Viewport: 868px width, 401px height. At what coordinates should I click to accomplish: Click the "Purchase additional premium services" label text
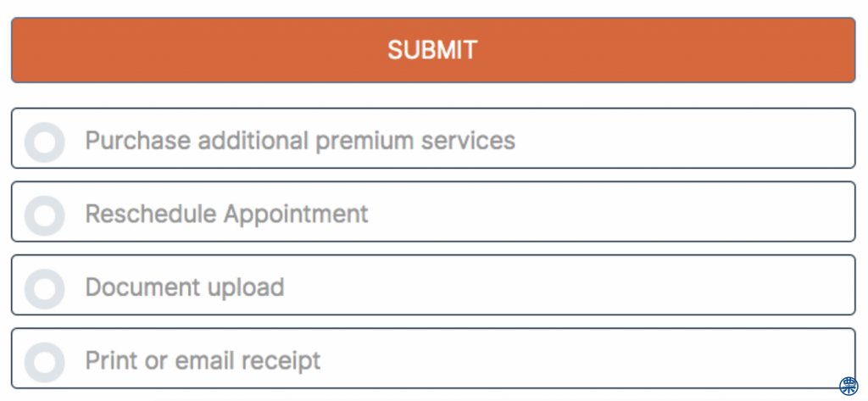(x=300, y=141)
